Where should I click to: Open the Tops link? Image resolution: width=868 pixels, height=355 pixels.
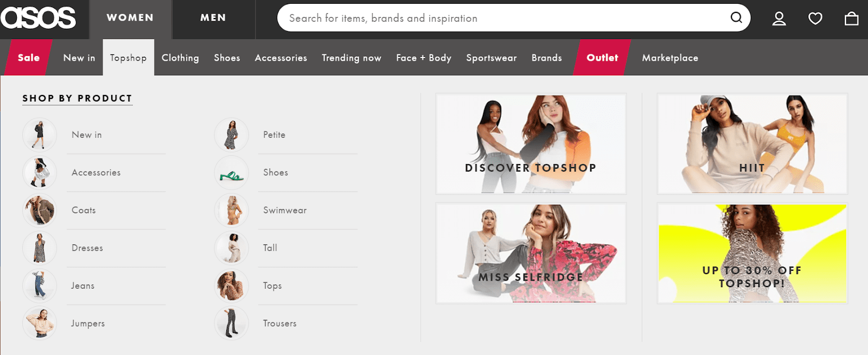(x=272, y=286)
